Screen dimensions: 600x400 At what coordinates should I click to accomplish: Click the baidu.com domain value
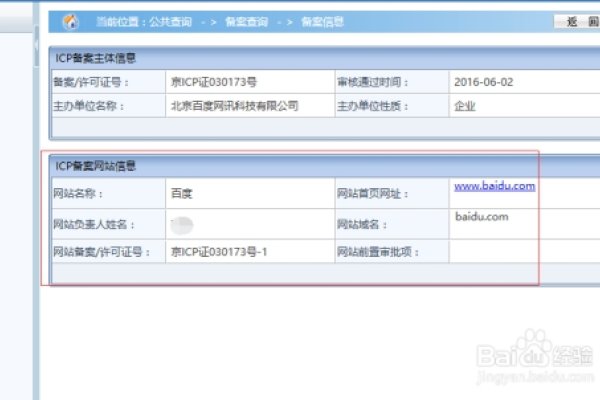pyautogui.click(x=482, y=217)
